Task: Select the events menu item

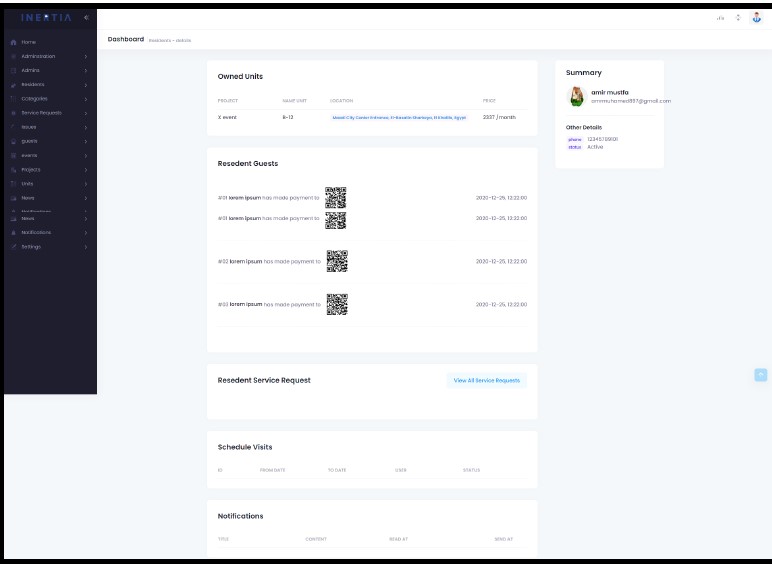Action: [29, 155]
